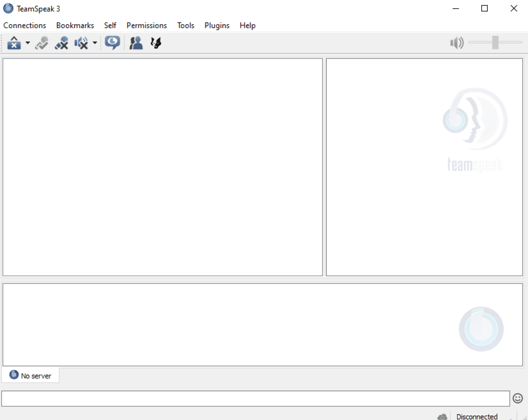Close the TeamSpeak 3 window
The width and height of the screenshot is (528, 420).
[x=514, y=9]
